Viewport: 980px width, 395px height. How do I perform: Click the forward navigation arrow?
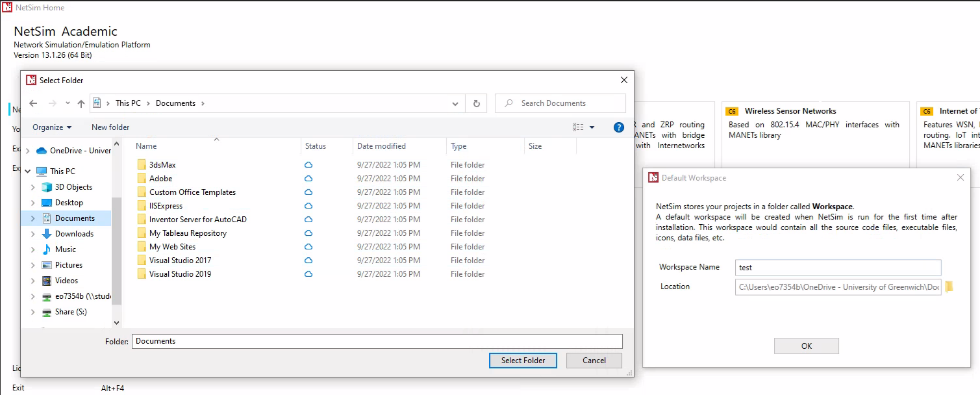click(51, 103)
